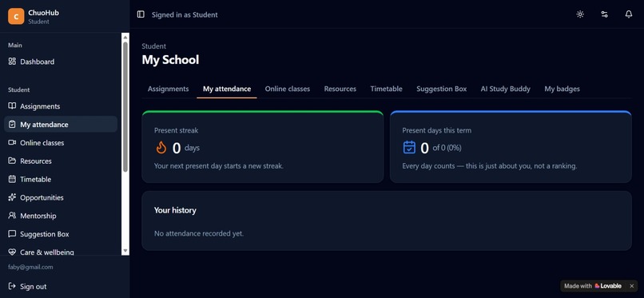Click the ChuoHub orange logo icon

16,17
